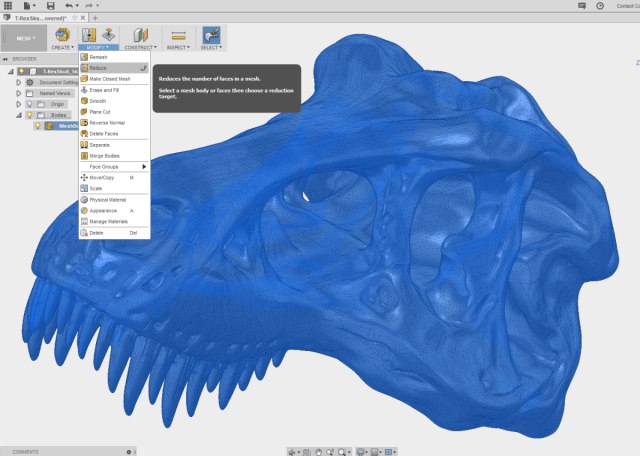640x456 pixels.
Task: Toggle Bodies folder visibility lightbulb
Action: (x=29, y=115)
